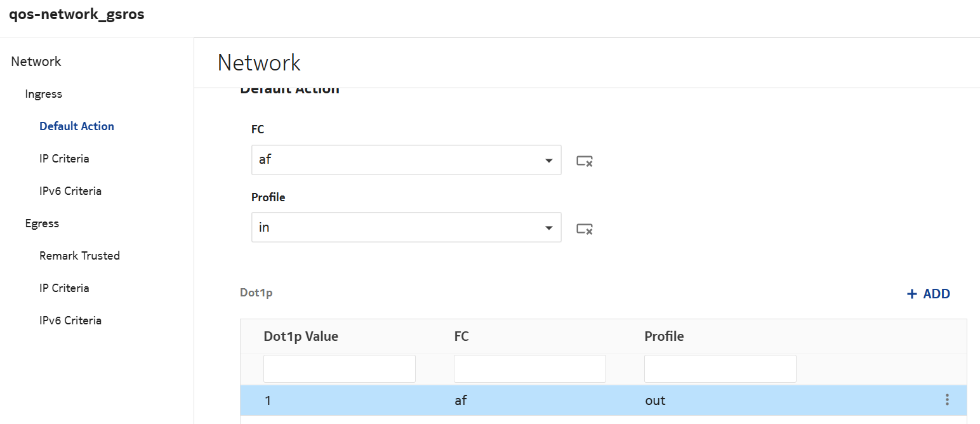This screenshot has height=424, width=980.
Task: Open row options for Dot1p entry 1
Action: pyautogui.click(x=947, y=400)
